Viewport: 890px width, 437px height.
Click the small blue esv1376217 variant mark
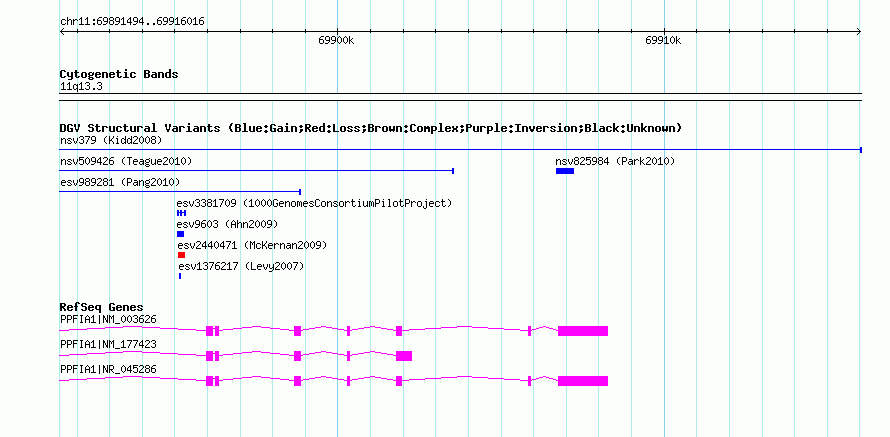(x=180, y=276)
